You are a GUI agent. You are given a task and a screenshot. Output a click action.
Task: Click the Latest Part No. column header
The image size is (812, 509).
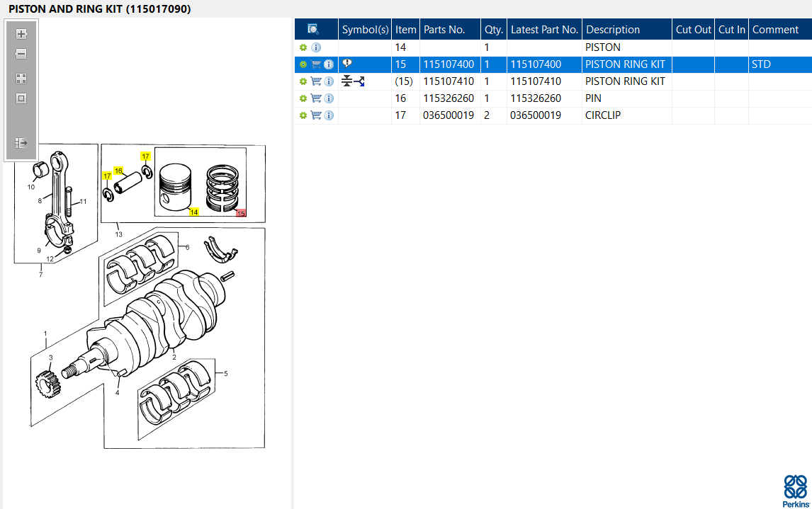[544, 30]
